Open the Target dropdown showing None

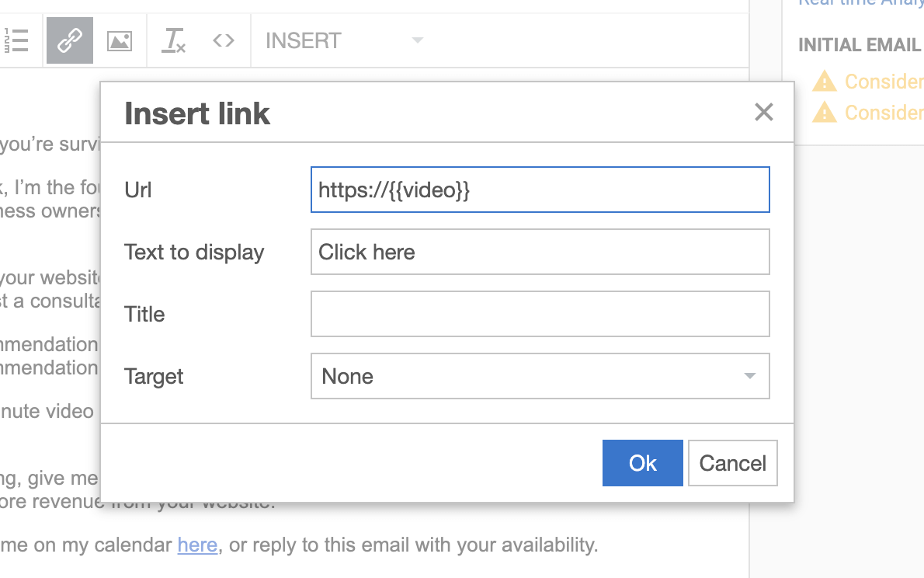click(x=540, y=376)
